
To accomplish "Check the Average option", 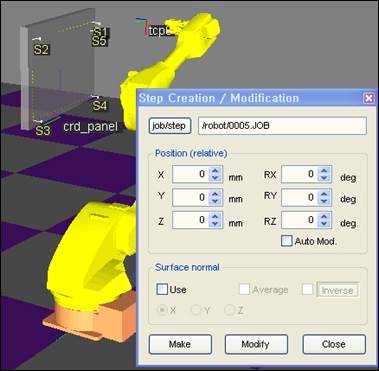I will pos(244,289).
